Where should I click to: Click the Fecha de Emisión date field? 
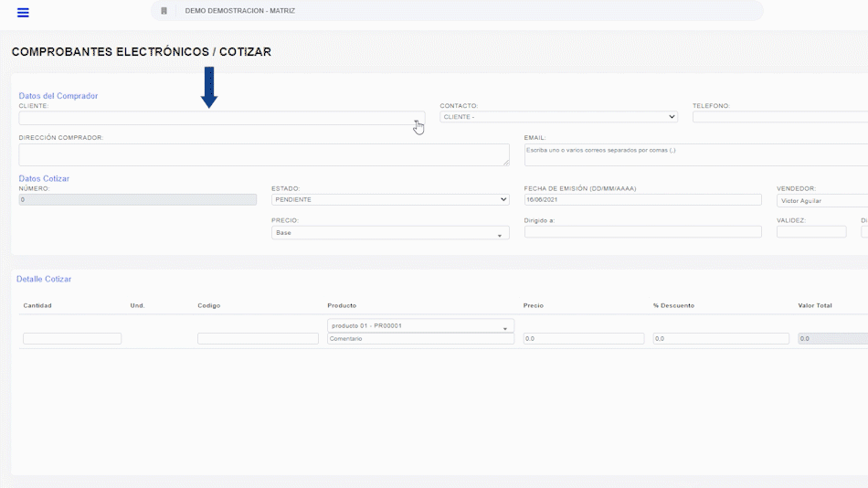(x=642, y=199)
